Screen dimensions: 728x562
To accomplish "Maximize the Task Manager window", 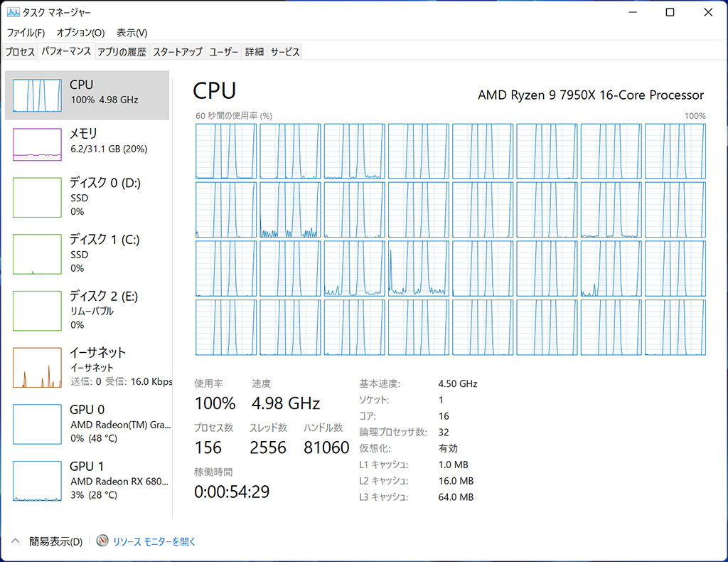I will tap(670, 13).
